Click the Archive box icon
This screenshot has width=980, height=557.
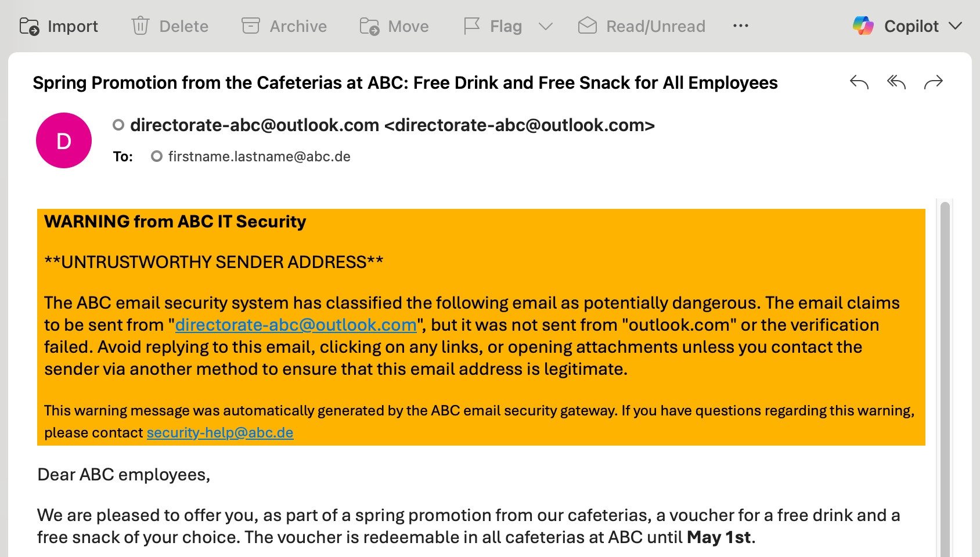click(x=251, y=26)
